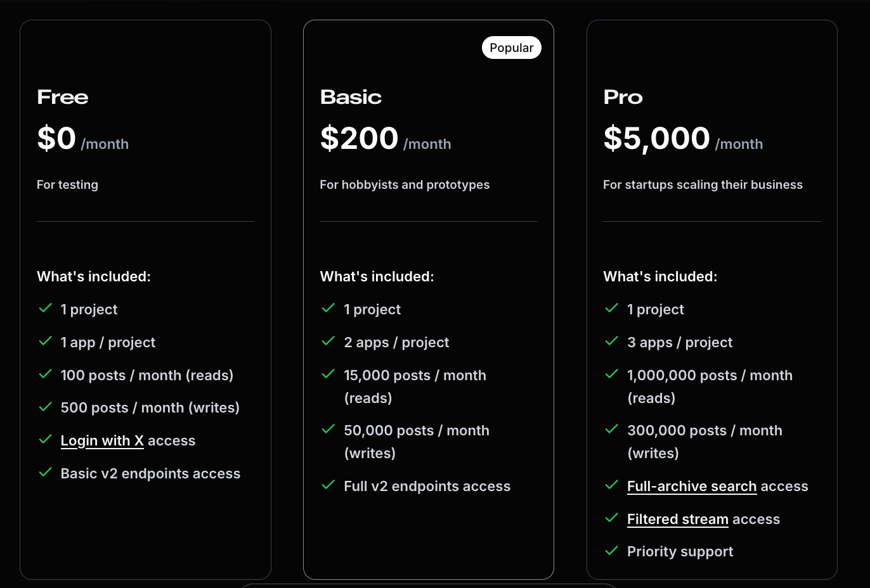Click checkmark beside Priority support
Screen dimensions: 870x588
(x=611, y=551)
